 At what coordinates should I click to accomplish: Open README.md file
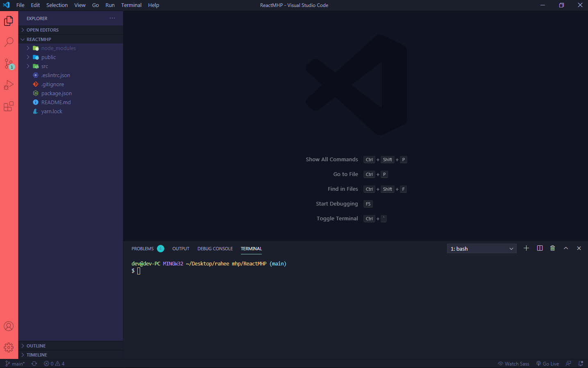[x=70, y=102]
